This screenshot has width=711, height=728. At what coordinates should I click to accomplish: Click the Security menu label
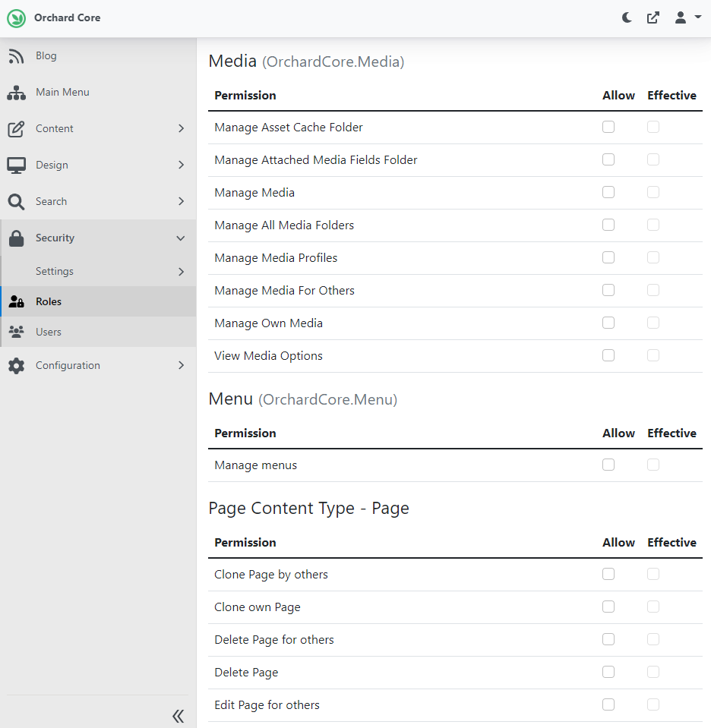[55, 238]
